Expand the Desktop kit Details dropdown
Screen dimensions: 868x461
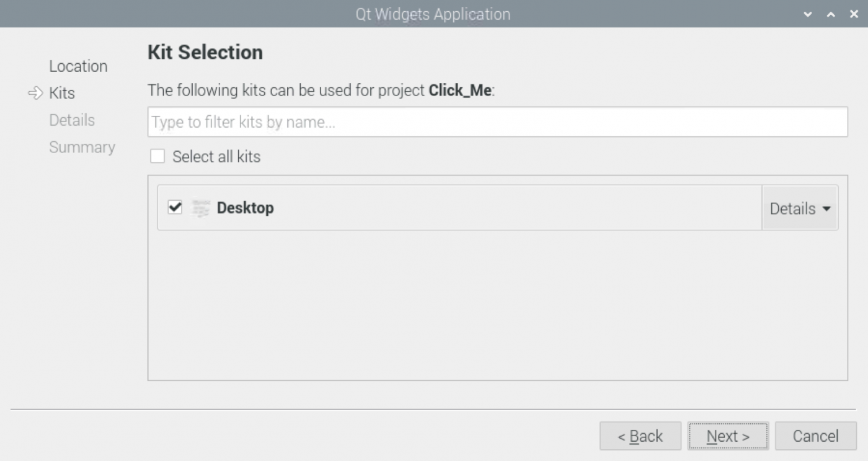point(799,208)
